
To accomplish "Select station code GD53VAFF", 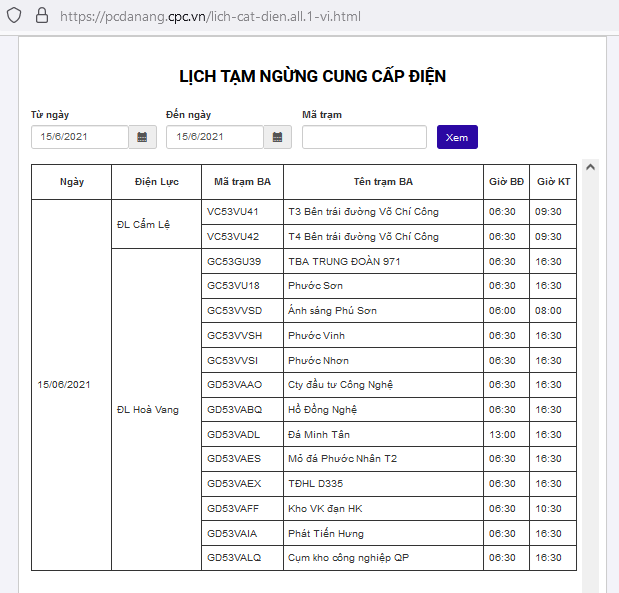I will [x=233, y=509].
